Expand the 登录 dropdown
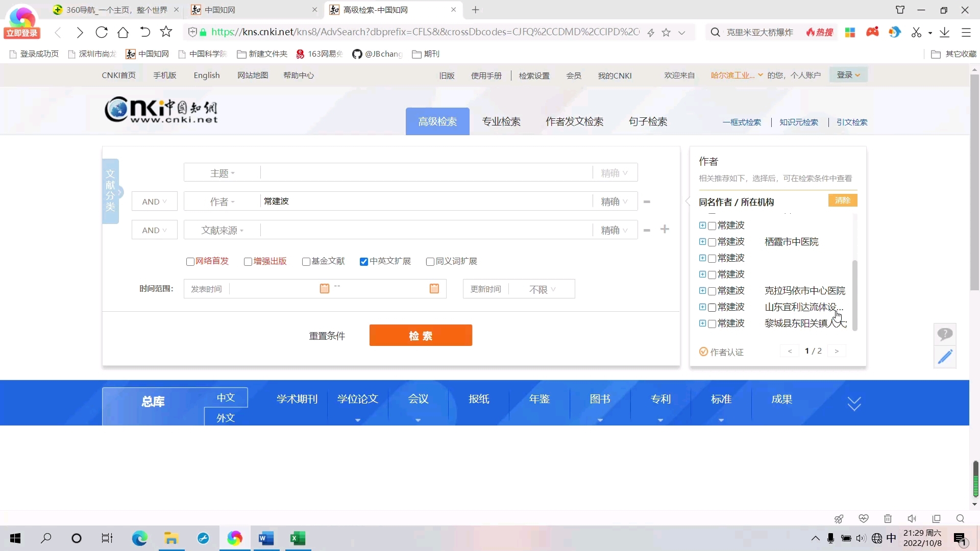Image resolution: width=980 pixels, height=551 pixels. (x=848, y=75)
